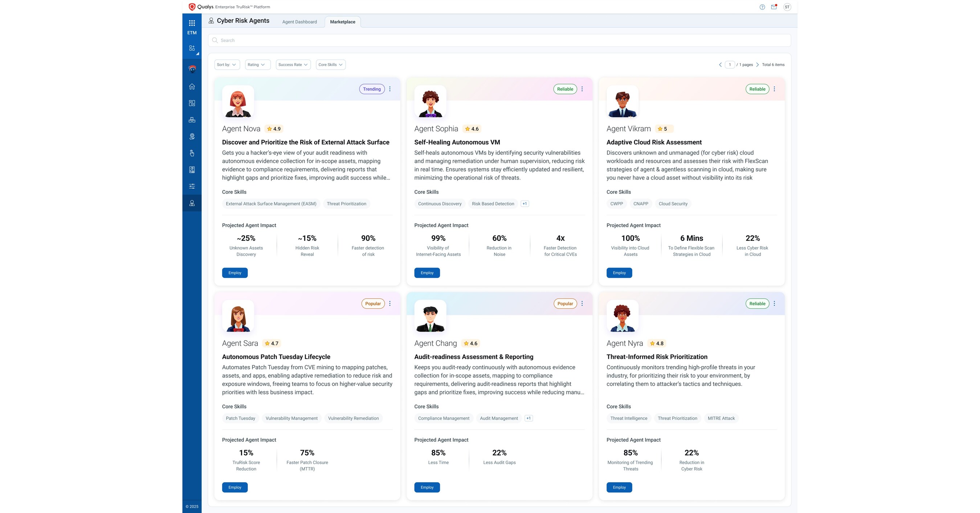Screen dimensions: 980x513
Task: Open the Core Skills filter dropdown
Action: (x=330, y=65)
